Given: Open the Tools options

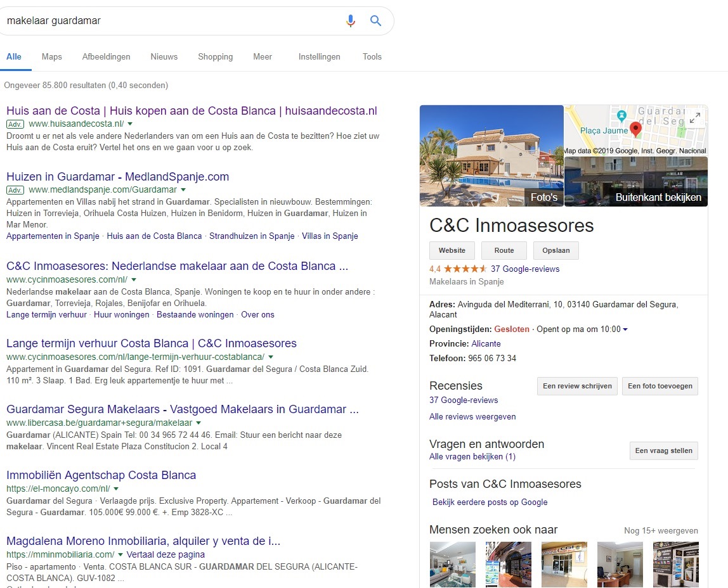Looking at the screenshot, I should click(372, 56).
